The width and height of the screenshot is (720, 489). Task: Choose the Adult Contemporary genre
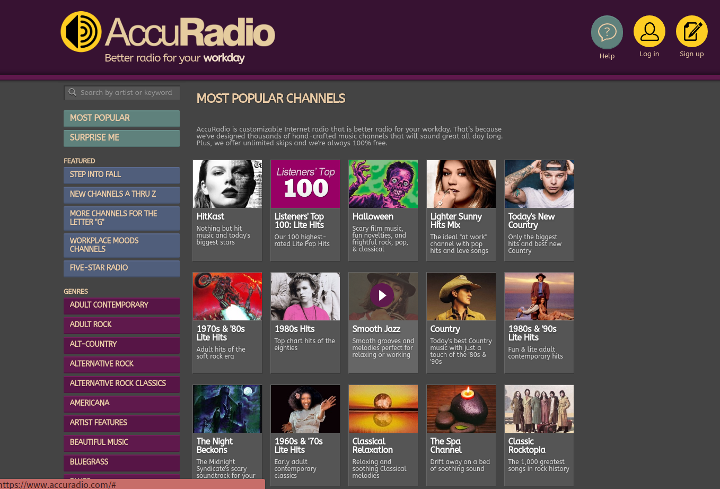122,305
